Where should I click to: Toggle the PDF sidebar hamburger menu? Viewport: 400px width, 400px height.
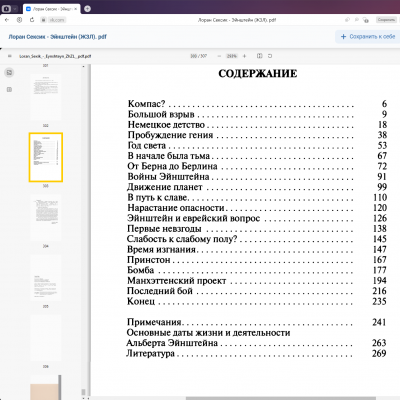click(x=9, y=56)
